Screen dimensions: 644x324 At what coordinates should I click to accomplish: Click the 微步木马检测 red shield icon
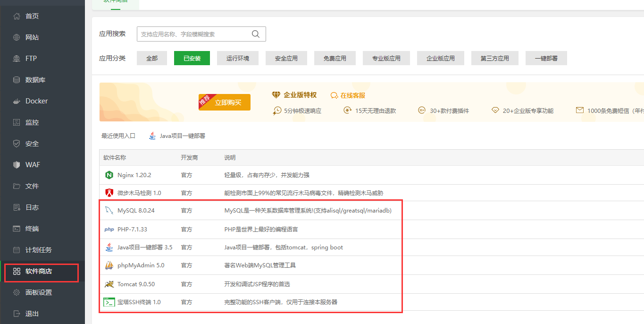click(x=109, y=193)
